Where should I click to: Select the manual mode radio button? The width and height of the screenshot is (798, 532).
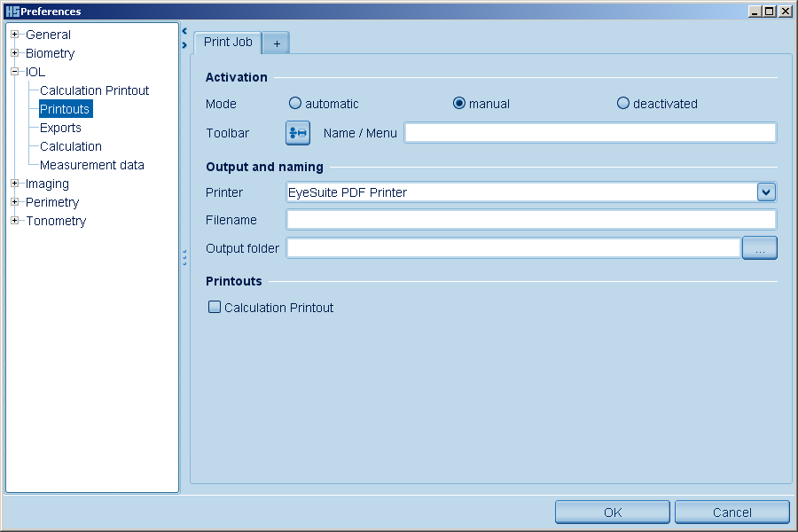tap(459, 104)
